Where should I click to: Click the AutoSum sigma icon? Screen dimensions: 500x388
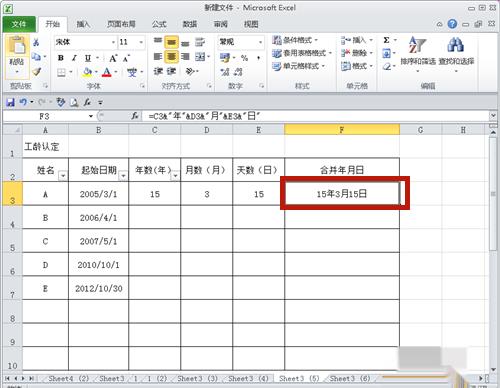coord(386,40)
